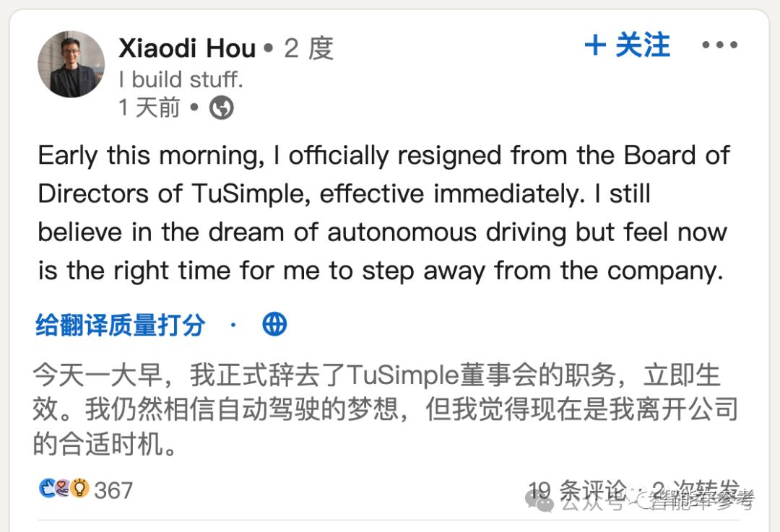Click the purple love reaction icon
The image size is (780, 532).
pyautogui.click(x=64, y=489)
